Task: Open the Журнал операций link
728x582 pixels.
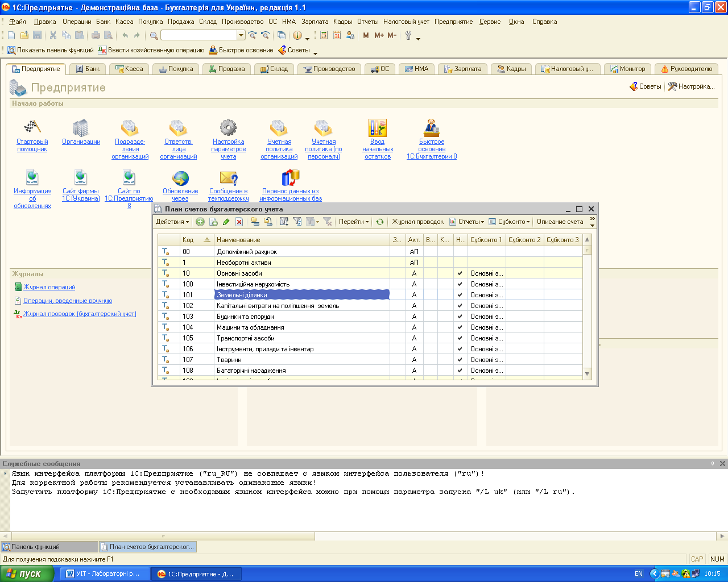Action: coord(49,287)
